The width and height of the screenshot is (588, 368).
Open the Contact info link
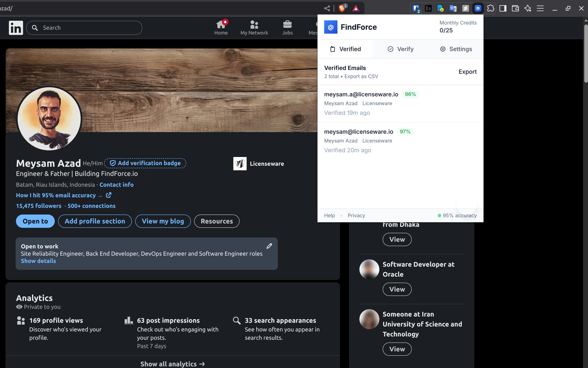tap(116, 185)
